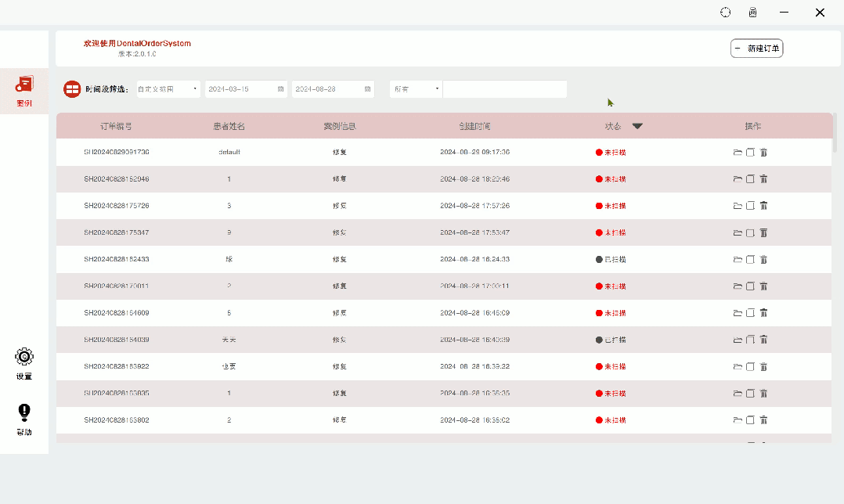Click copy icon for order SH20240828182946
Viewport: 844px width, 504px height.
click(x=750, y=179)
